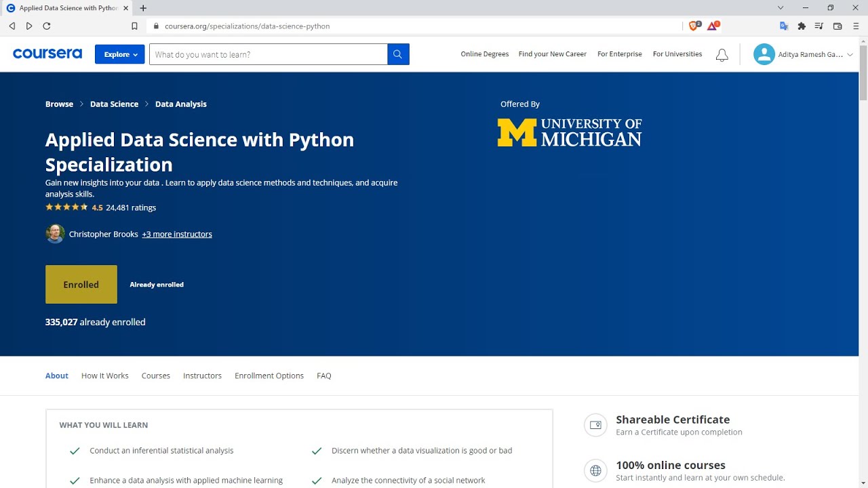Open the Brave Shields lion icon
This screenshot has width=868, height=488.
[694, 26]
